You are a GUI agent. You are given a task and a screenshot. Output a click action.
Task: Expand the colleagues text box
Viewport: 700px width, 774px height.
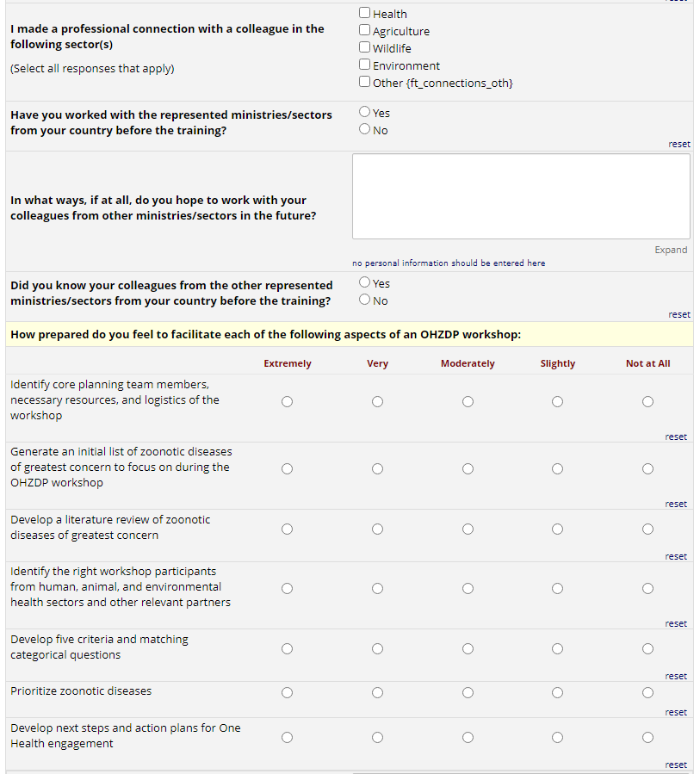(x=670, y=250)
